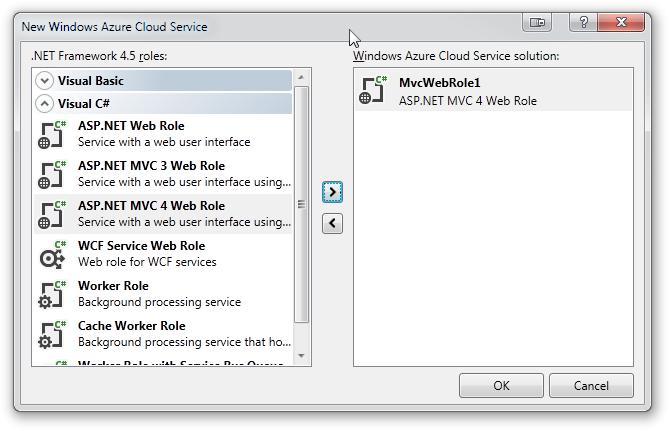Dismiss the dialog with Cancel

591,385
